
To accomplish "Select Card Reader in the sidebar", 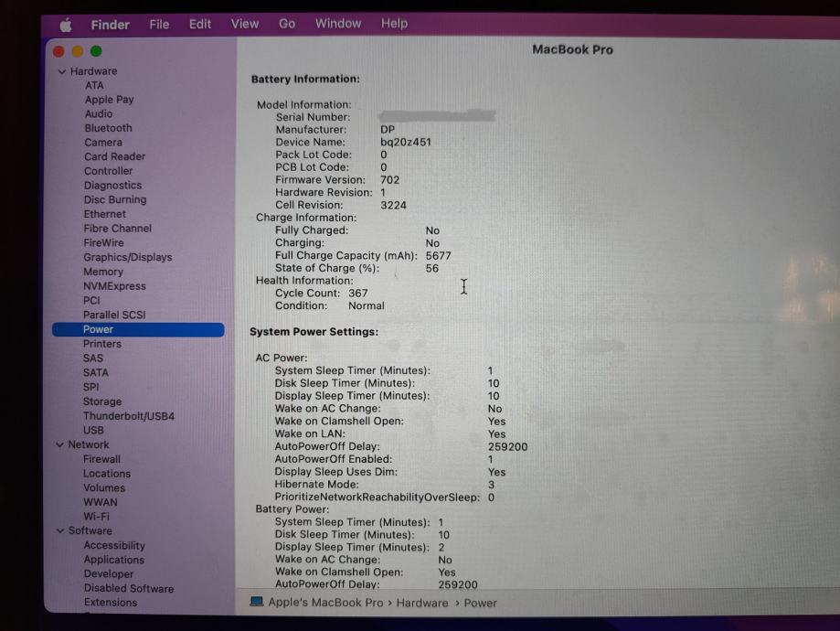I will click(x=114, y=156).
